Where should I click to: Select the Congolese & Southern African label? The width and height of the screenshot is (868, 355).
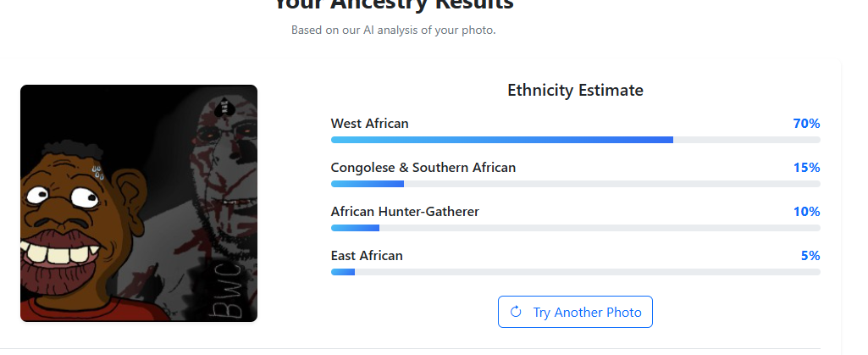(423, 168)
